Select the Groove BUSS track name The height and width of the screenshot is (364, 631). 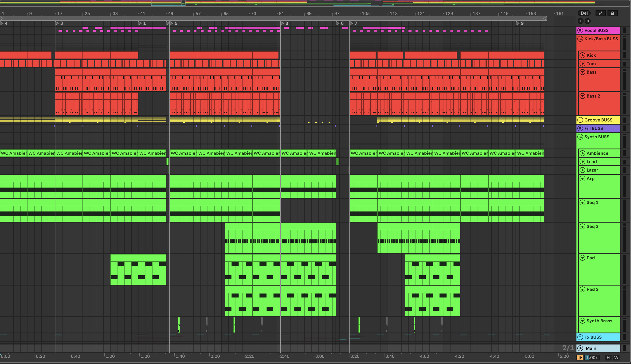598,120
